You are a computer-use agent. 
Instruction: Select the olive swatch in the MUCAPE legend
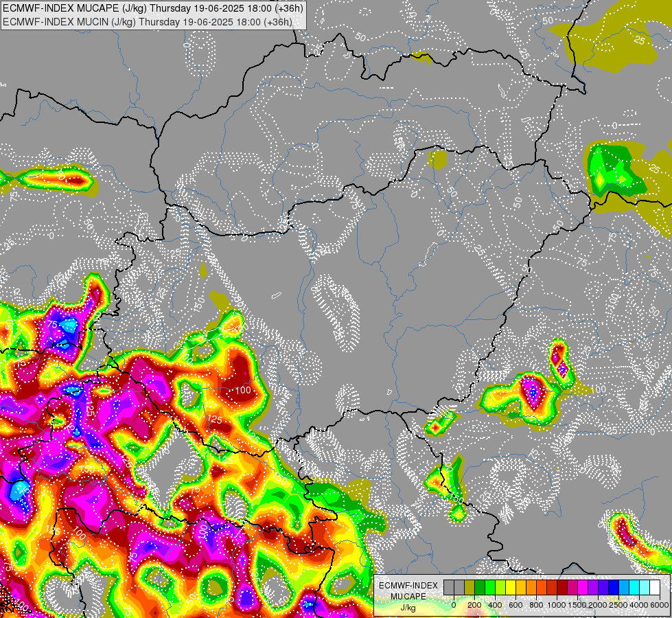pos(470,587)
